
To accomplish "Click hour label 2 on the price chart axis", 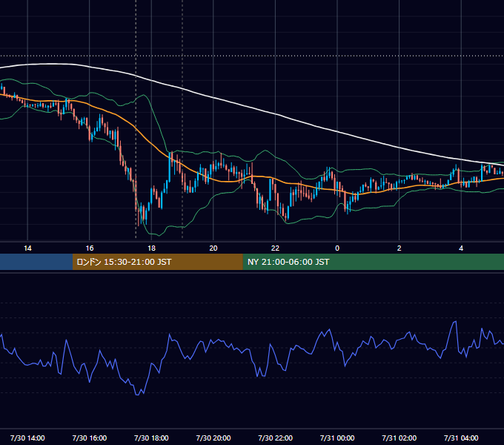I will pos(399,248).
